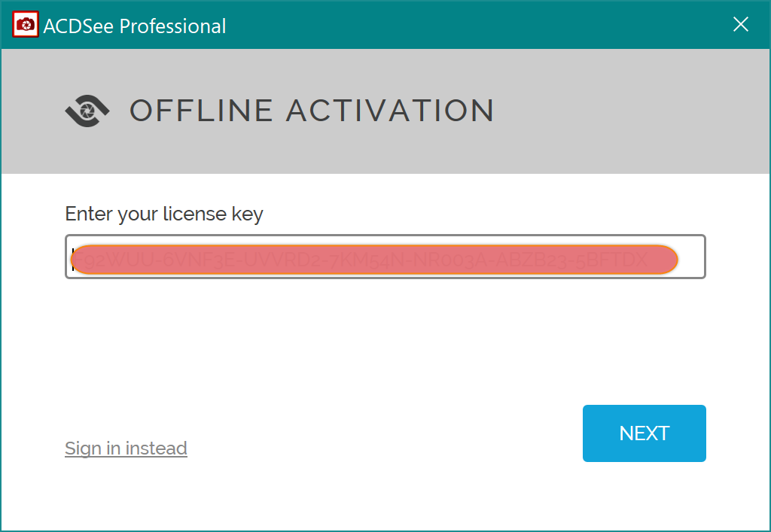Click the word OFFLINE in the heading
The image size is (771, 532).
tap(201, 111)
